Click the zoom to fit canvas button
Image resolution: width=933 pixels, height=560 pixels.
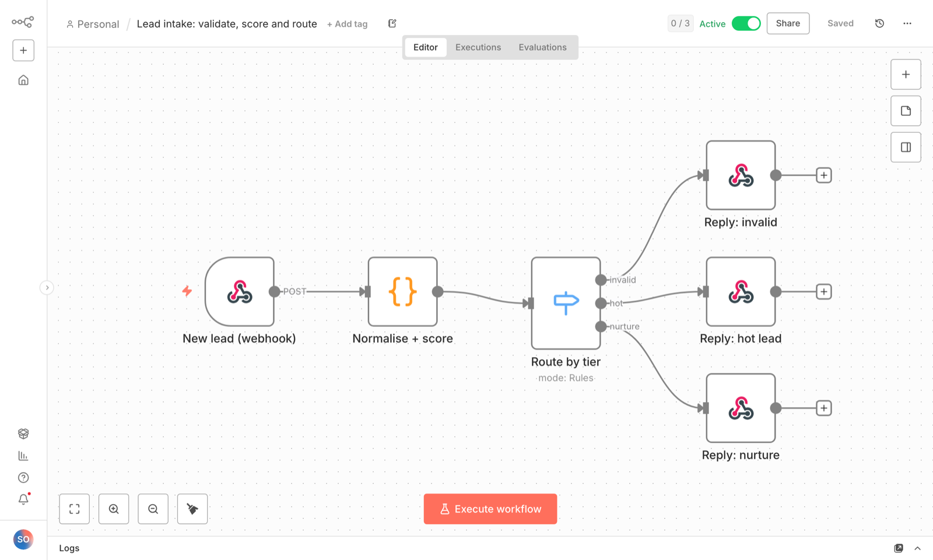(75, 509)
